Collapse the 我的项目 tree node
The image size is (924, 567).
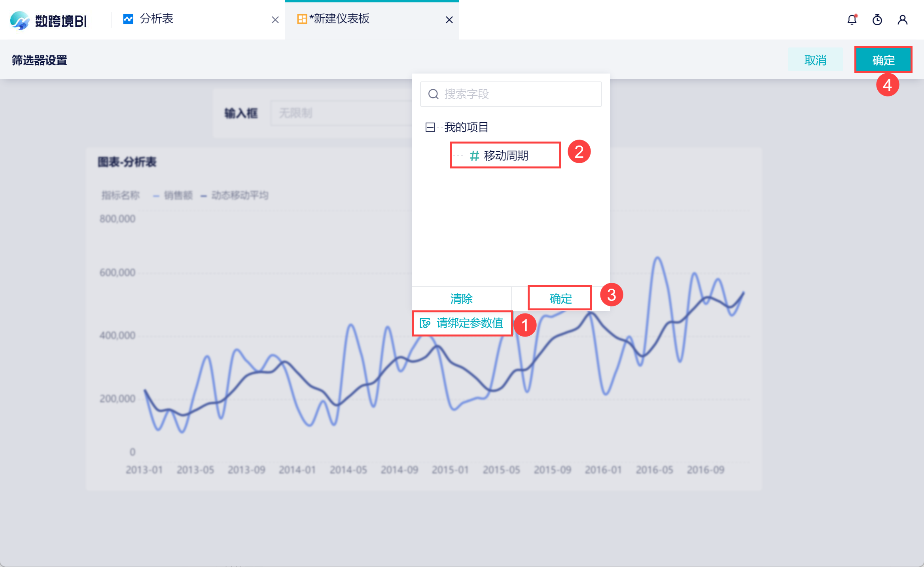point(430,127)
